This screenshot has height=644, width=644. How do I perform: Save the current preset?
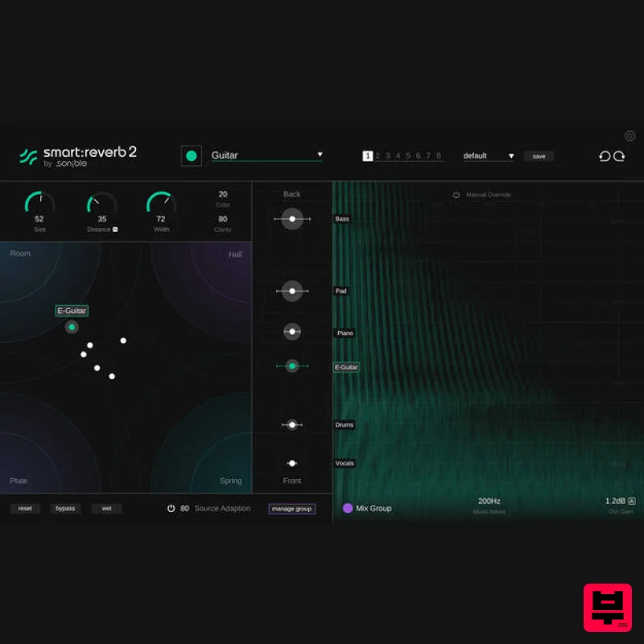[539, 155]
